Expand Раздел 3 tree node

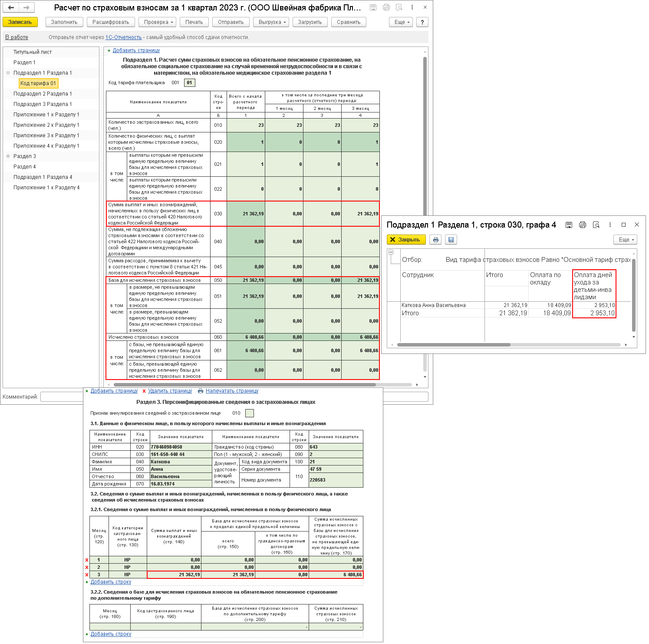click(8, 156)
